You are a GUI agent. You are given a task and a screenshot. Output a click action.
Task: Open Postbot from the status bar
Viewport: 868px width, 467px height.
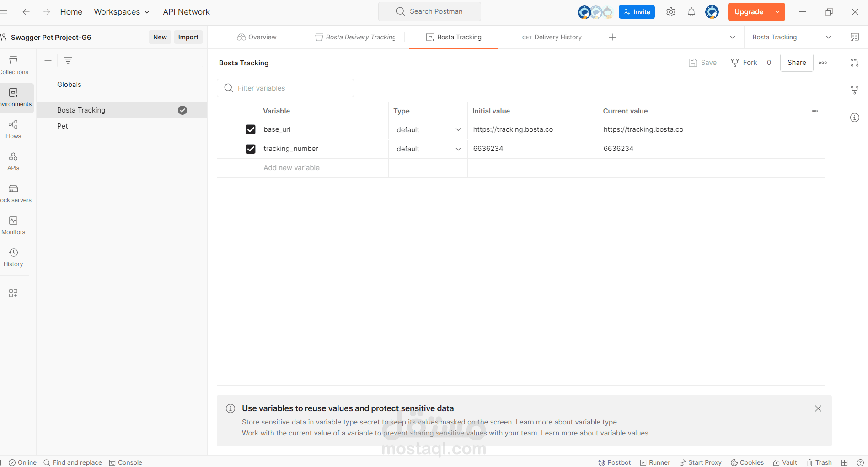pyautogui.click(x=615, y=462)
